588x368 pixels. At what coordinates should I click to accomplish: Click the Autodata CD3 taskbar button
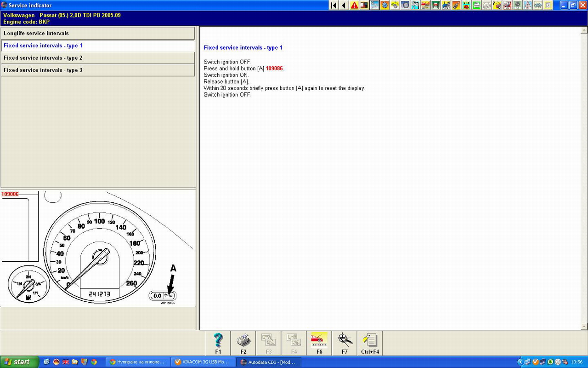click(268, 362)
